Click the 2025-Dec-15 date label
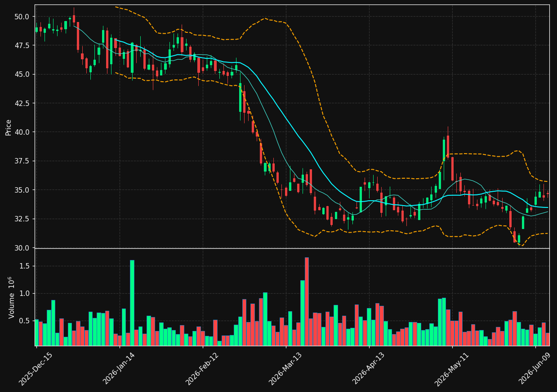This screenshot has height=392, width=557. point(36,369)
